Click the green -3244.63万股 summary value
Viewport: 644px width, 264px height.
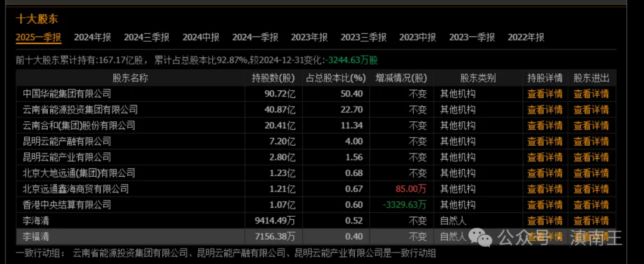[x=351, y=60]
